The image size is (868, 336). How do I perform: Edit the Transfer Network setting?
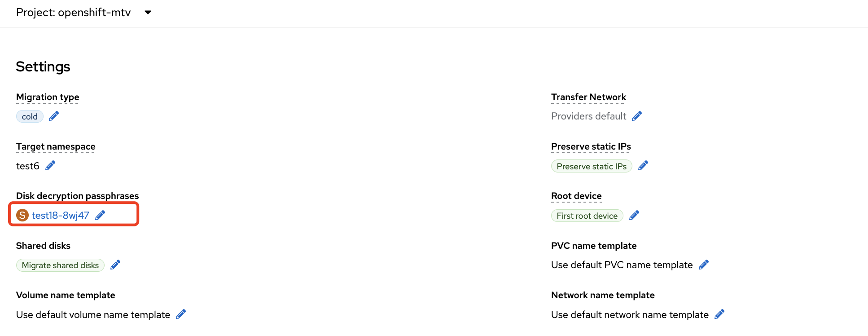click(637, 116)
